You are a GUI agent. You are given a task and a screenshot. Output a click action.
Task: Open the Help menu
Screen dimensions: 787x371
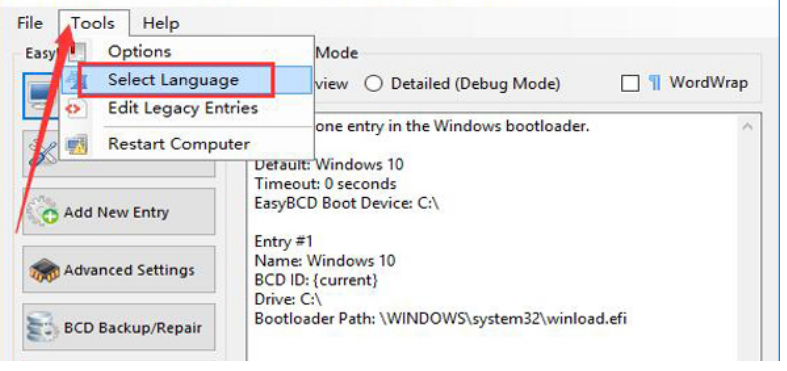click(x=161, y=23)
